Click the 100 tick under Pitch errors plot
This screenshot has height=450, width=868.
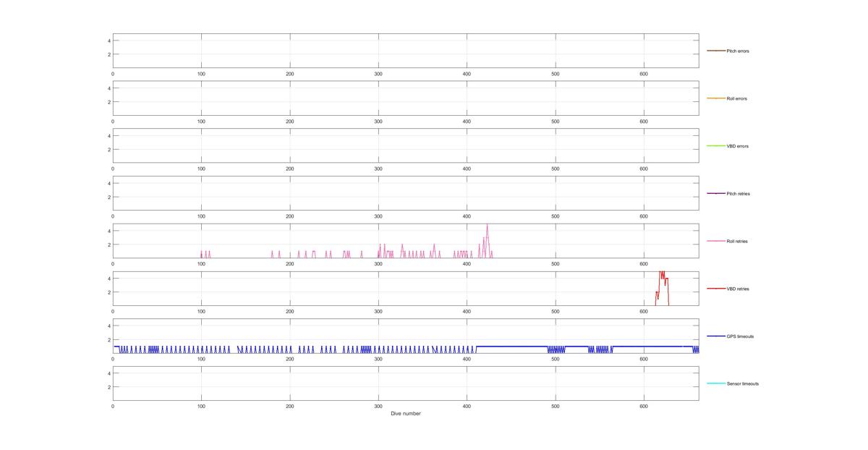point(201,75)
